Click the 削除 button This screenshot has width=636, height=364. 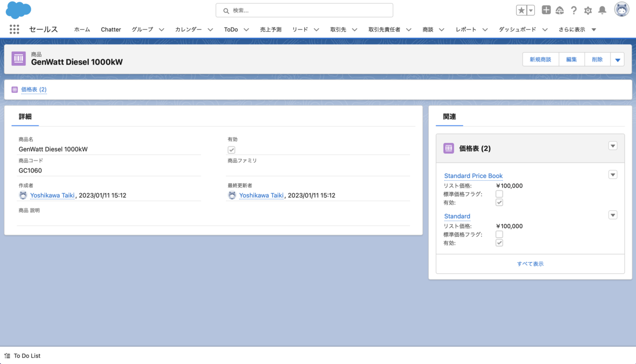pyautogui.click(x=597, y=59)
